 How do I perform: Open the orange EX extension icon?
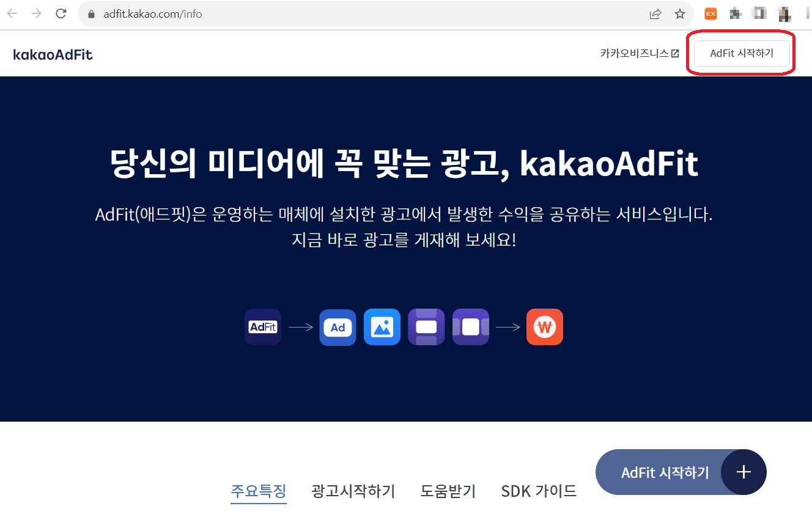[711, 13]
